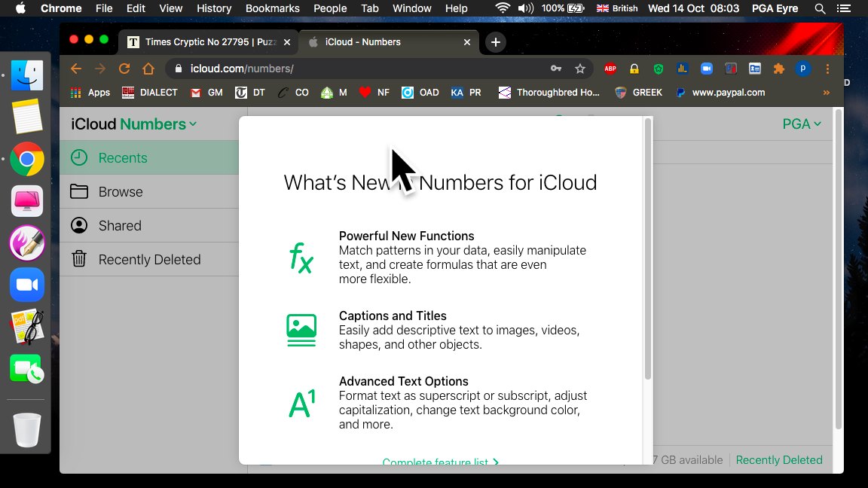This screenshot has width=868, height=488.
Task: Bookmark this page with the star
Action: tap(579, 69)
